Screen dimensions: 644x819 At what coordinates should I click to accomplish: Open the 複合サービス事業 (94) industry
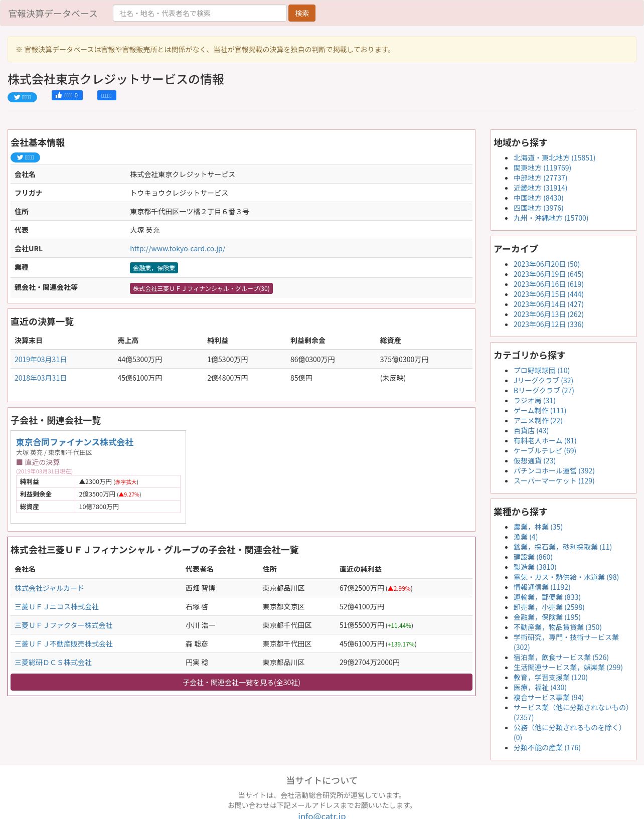click(x=548, y=698)
